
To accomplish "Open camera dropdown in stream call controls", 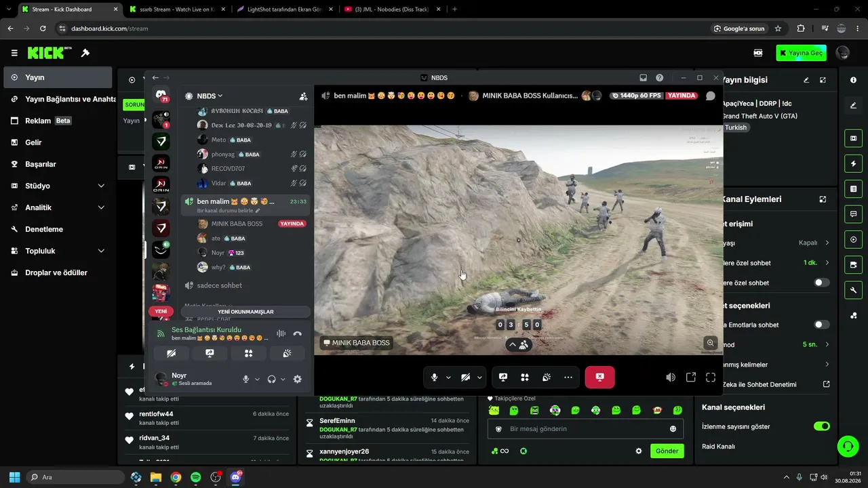I will tap(479, 378).
